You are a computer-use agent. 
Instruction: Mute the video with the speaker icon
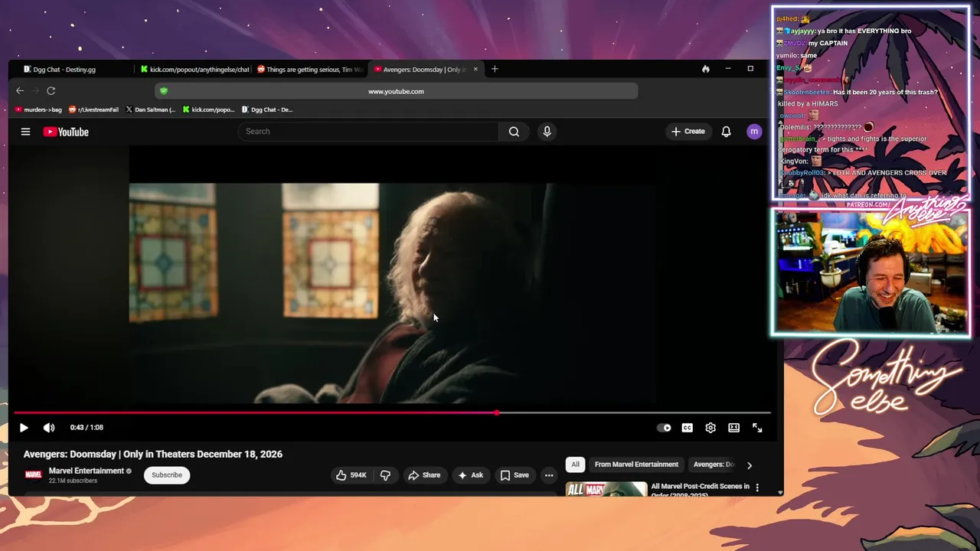(x=49, y=428)
